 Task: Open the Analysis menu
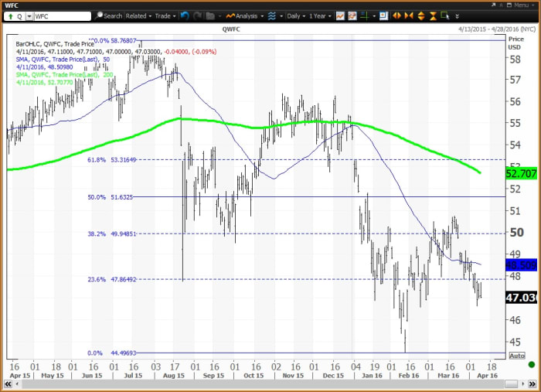point(245,16)
